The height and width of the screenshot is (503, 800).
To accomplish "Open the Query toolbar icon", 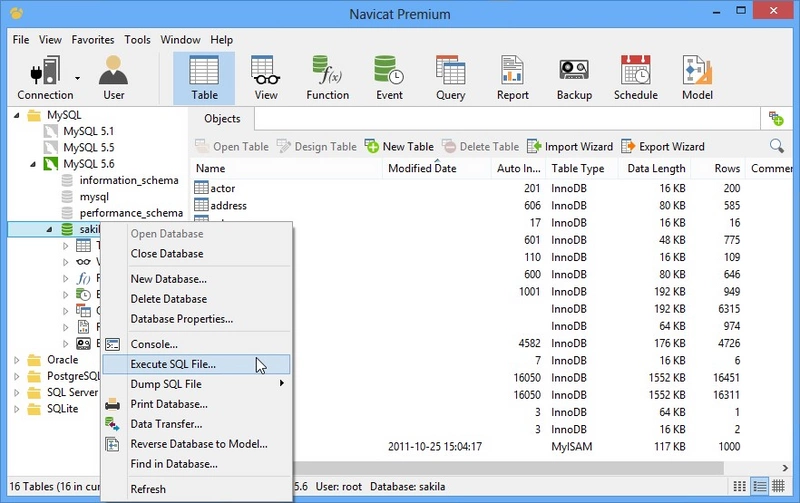I will tap(451, 78).
